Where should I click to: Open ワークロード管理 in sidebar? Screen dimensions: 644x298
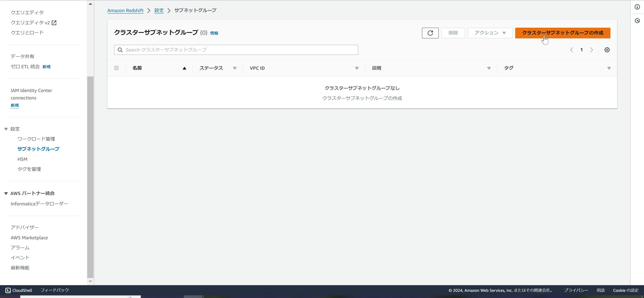point(36,139)
